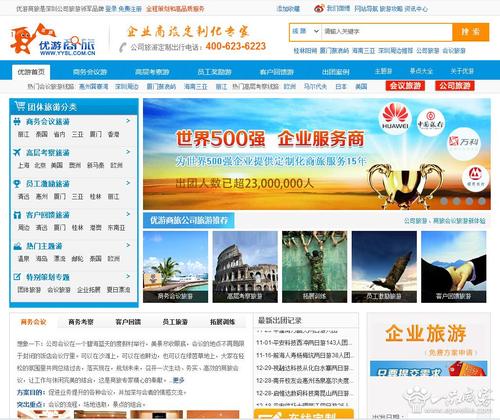Open the 商务会议旅游 beach thumbnail
Screen dimensions: 500x420
175,267
